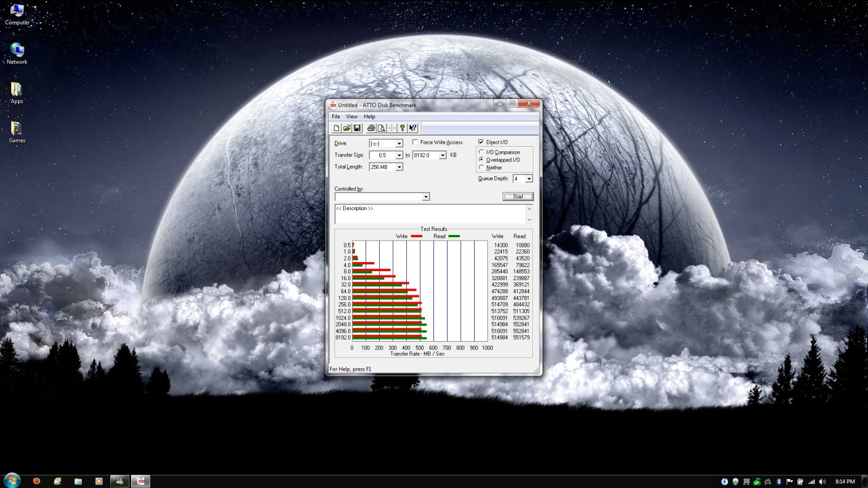Select the Apps desktop folder icon

pyautogui.click(x=17, y=93)
